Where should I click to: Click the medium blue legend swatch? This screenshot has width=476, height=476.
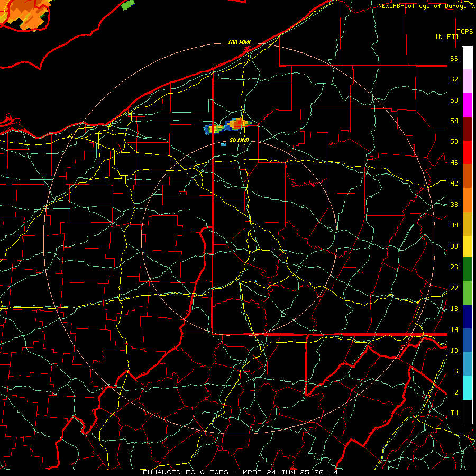[x=467, y=340]
